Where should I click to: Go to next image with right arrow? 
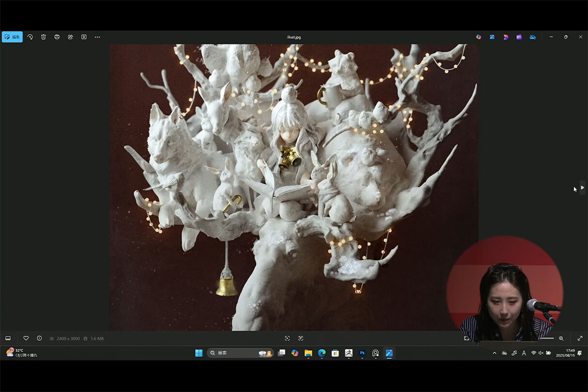[582, 187]
